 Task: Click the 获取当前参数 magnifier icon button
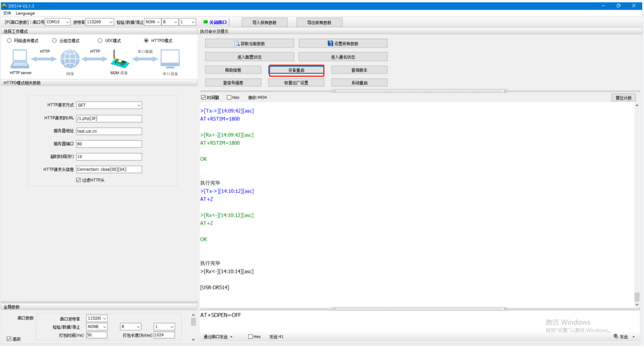[249, 43]
